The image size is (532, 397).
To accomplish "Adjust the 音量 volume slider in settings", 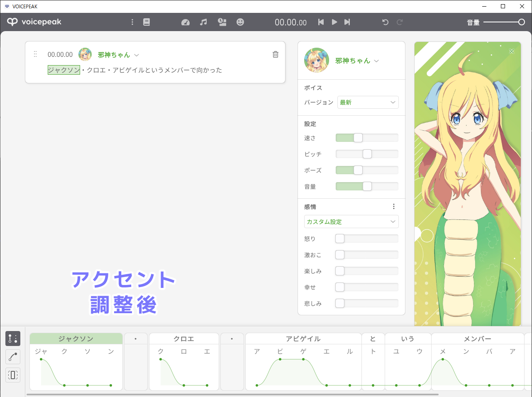I will pyautogui.click(x=367, y=186).
